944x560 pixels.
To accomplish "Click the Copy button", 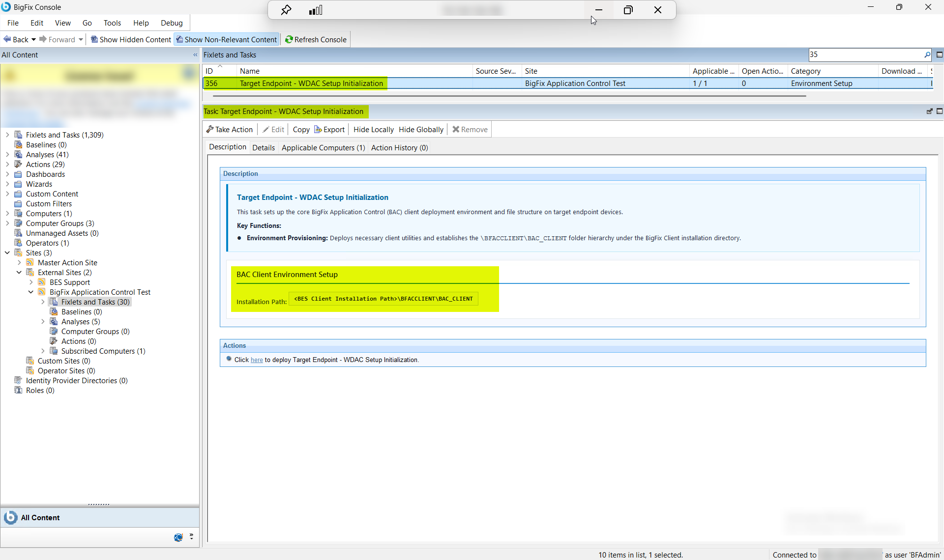I will coord(301,129).
